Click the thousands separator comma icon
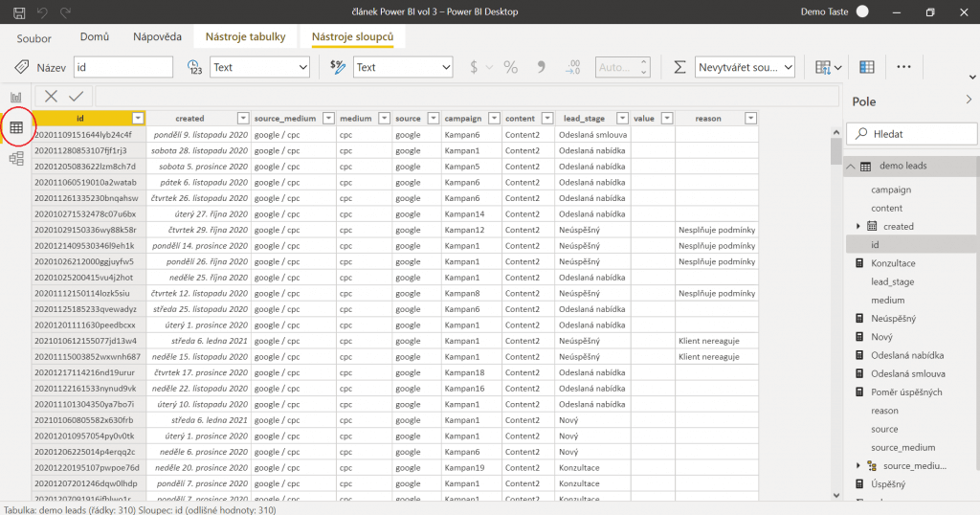This screenshot has width=980, height=515. 542,67
